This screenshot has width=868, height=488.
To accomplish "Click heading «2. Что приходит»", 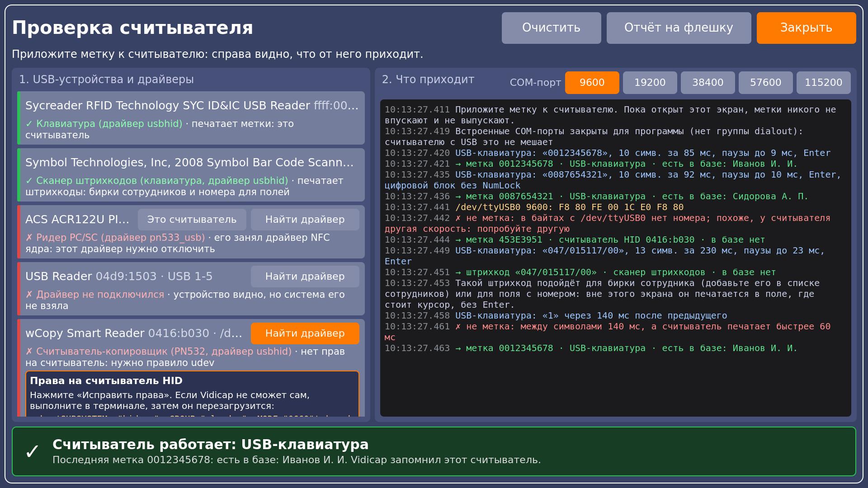I will tap(428, 80).
